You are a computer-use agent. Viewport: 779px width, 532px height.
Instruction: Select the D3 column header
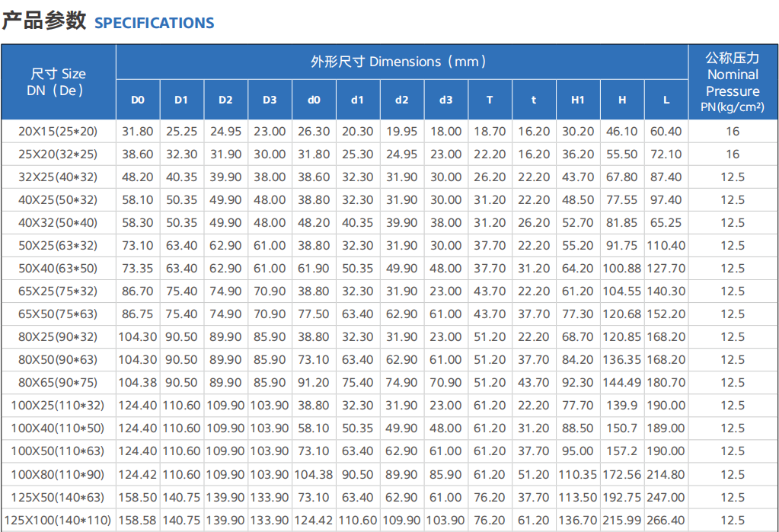tap(270, 100)
